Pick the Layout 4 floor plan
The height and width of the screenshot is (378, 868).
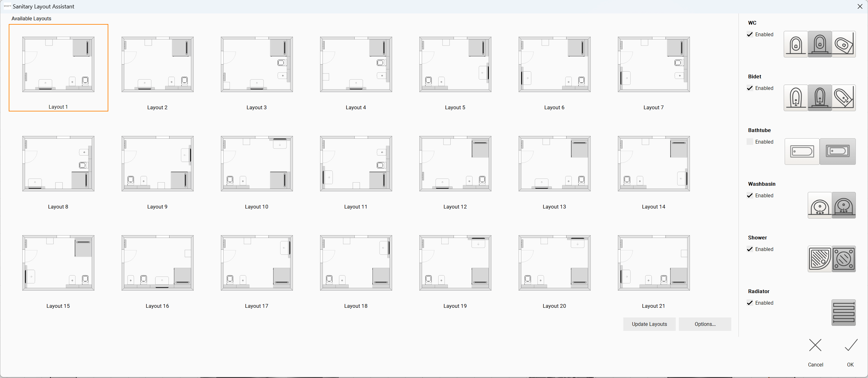coord(356,64)
